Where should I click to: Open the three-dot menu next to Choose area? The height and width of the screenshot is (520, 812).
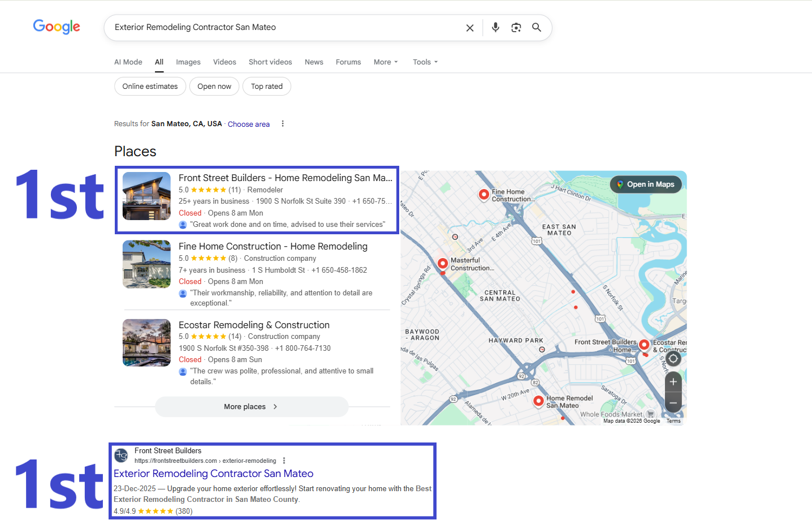pos(283,124)
